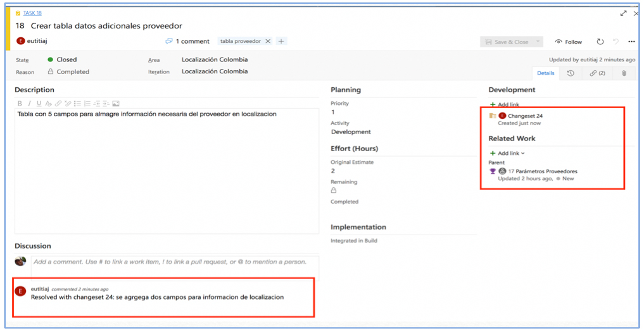Decrease indent in Description toolbar
Screen dimensions: 644x332
(96, 104)
